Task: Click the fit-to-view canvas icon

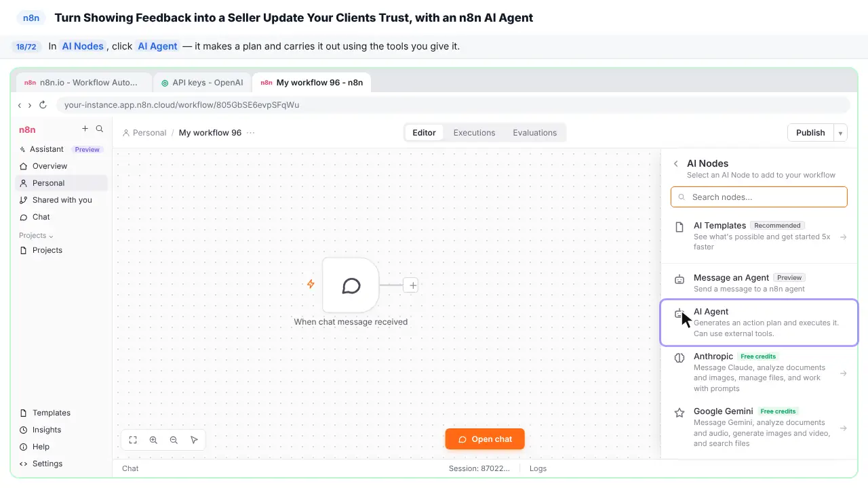Action: point(133,440)
